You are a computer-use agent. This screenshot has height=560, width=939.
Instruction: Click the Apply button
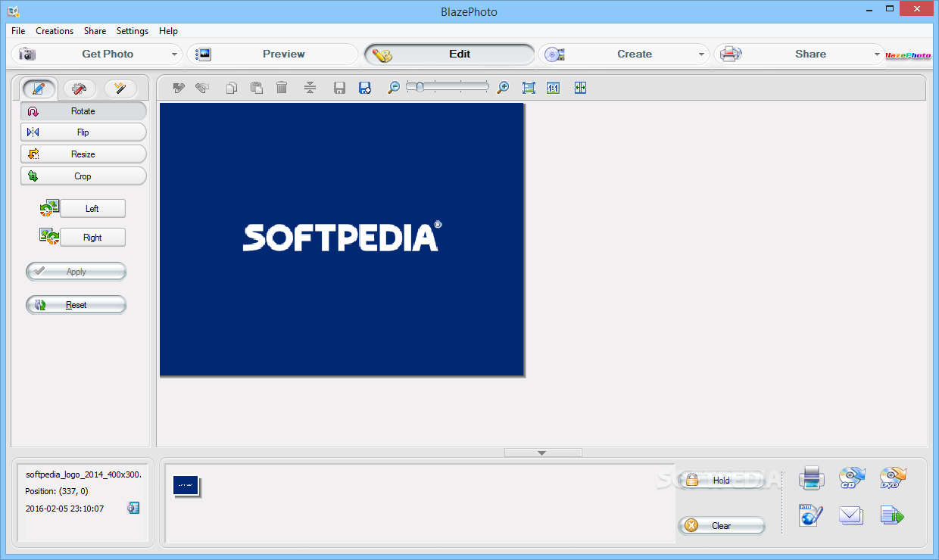[x=76, y=272]
